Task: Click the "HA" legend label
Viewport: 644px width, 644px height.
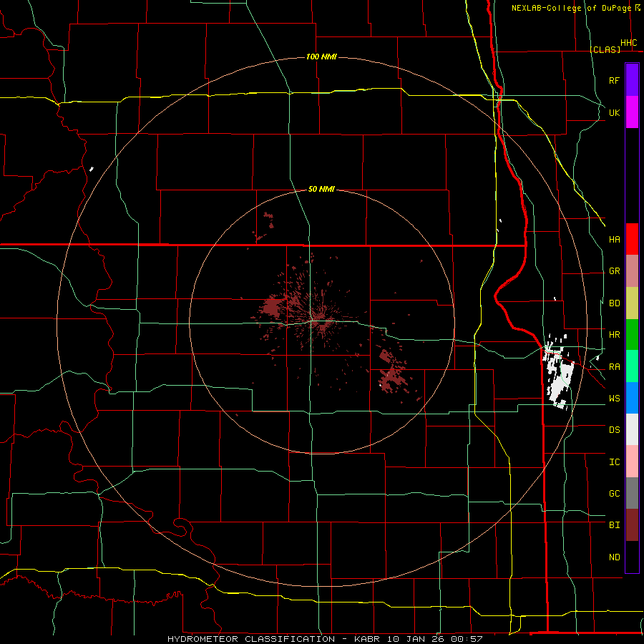Action: click(615, 240)
